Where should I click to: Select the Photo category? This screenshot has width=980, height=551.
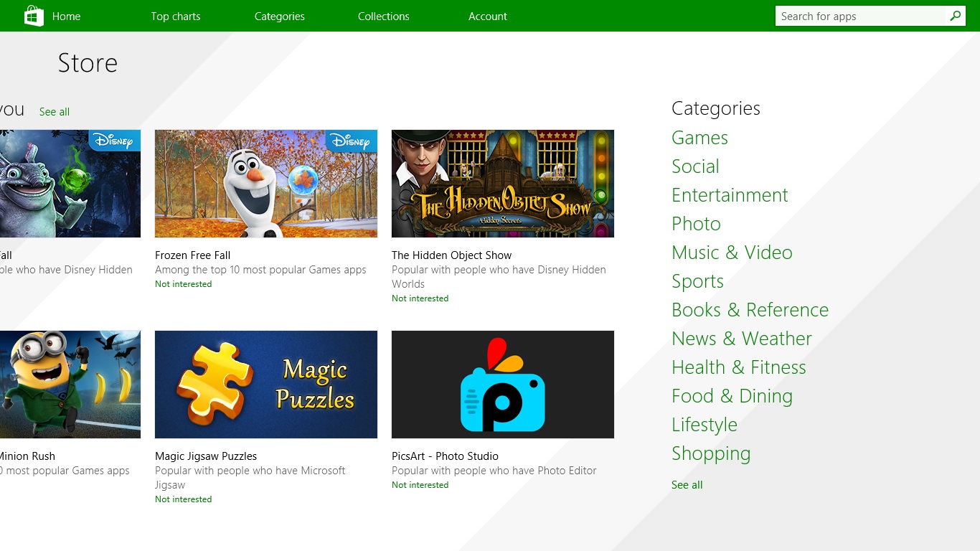(696, 224)
